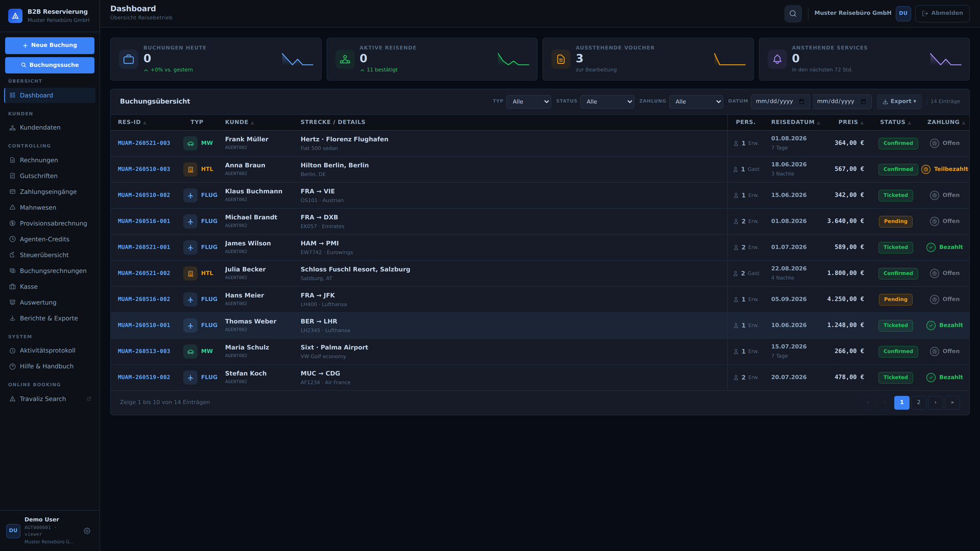Viewport: 980px width, 551px height.
Task: Click Teilbezahlt payment status for Anna Braun
Action: [x=945, y=169]
